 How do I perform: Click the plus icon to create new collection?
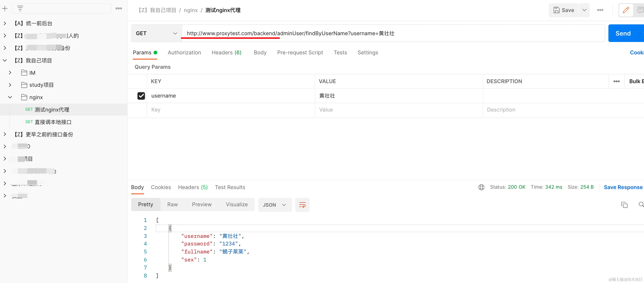[x=5, y=9]
